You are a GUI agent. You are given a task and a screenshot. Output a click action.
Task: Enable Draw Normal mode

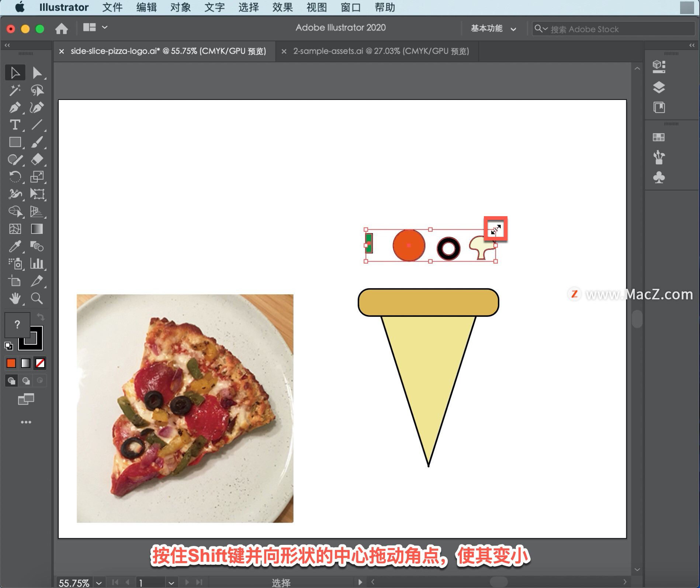coord(11,380)
